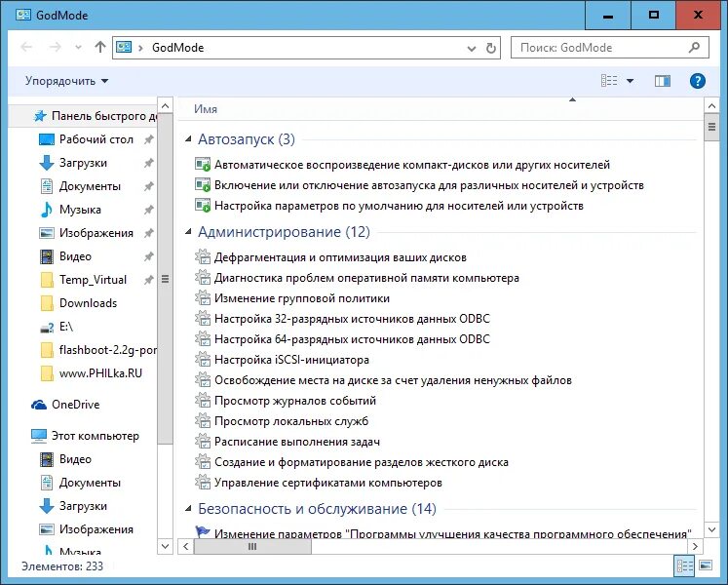Click the Back navigation arrow

[26, 47]
